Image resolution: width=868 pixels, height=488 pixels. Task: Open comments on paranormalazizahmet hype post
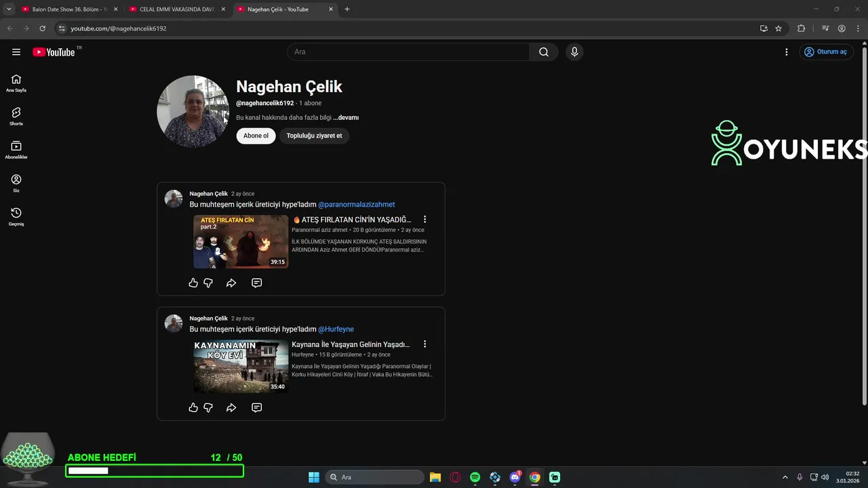[x=256, y=283]
